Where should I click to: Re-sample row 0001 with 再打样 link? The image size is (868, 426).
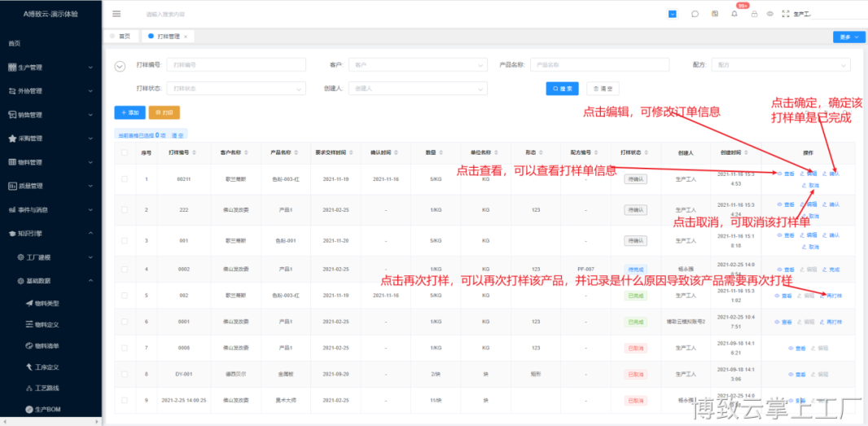[x=831, y=322]
